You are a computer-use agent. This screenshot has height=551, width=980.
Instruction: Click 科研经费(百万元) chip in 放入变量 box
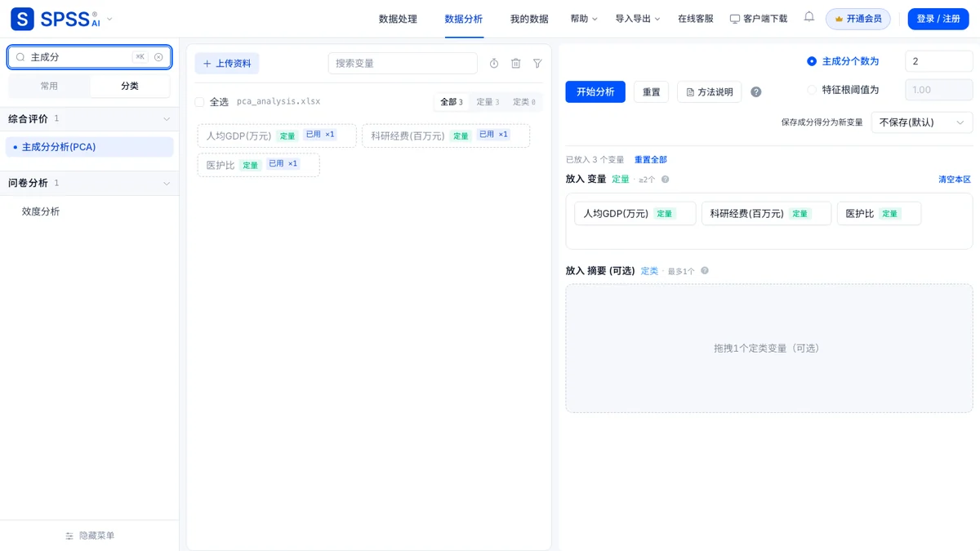click(x=766, y=214)
